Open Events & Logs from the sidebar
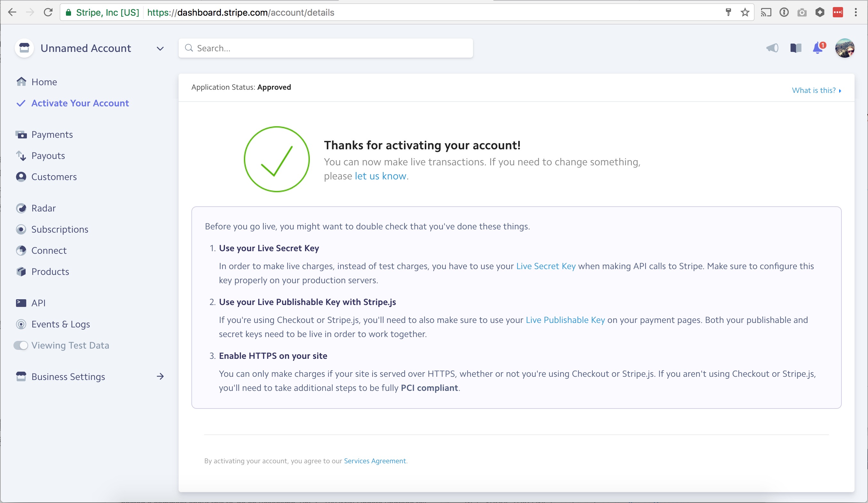 (60, 324)
